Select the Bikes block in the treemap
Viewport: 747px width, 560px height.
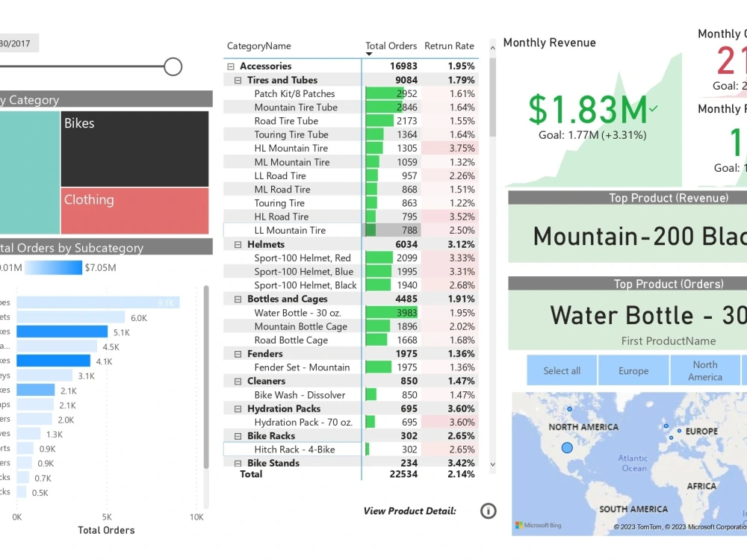point(134,149)
